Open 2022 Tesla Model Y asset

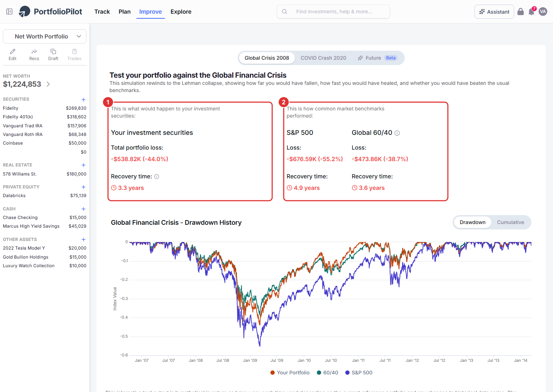point(45,248)
